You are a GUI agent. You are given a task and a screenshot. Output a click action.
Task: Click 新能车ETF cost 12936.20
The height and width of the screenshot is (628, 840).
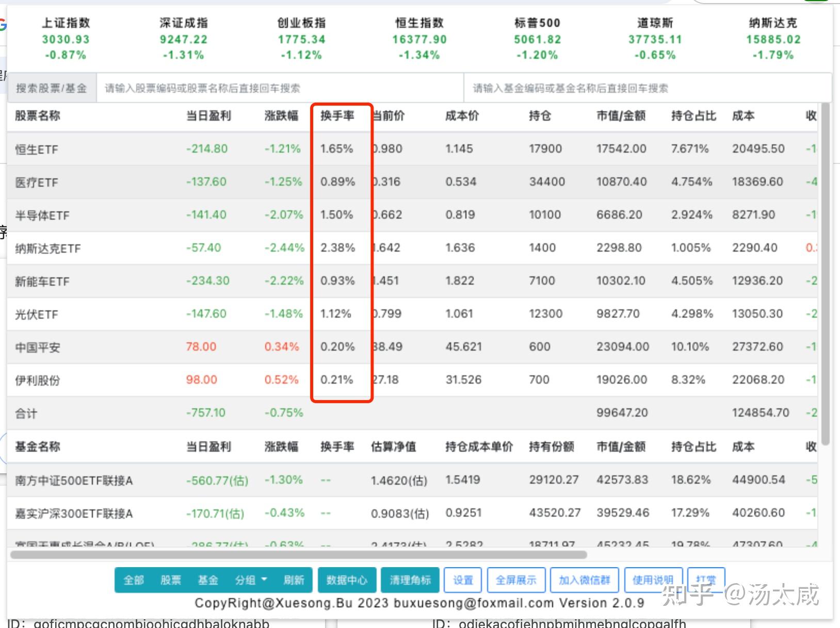757,280
